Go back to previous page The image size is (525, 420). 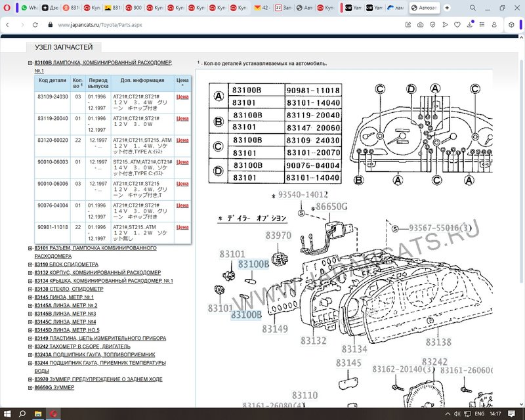coord(8,25)
